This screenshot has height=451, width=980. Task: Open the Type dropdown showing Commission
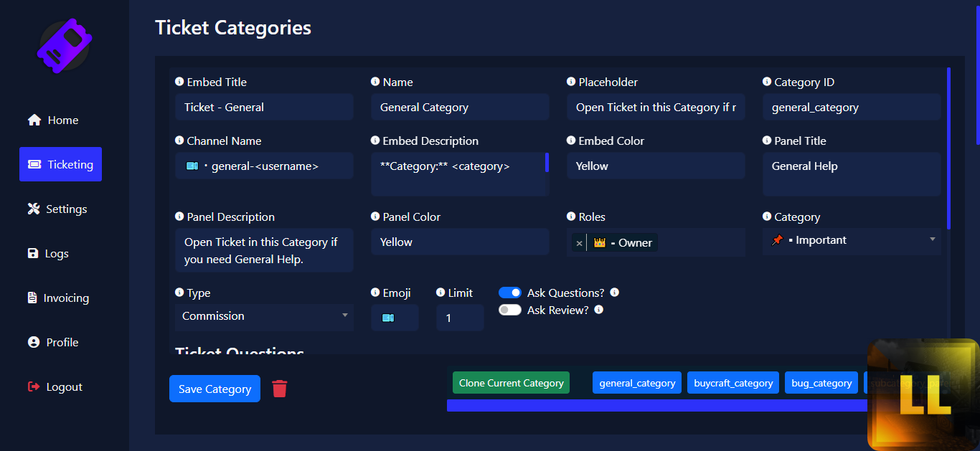pos(264,316)
